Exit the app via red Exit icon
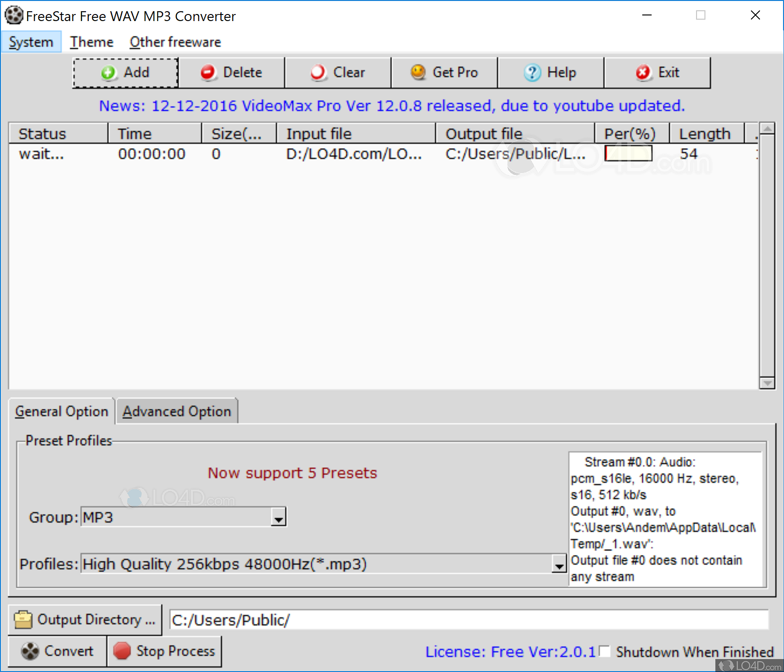 coord(657,73)
